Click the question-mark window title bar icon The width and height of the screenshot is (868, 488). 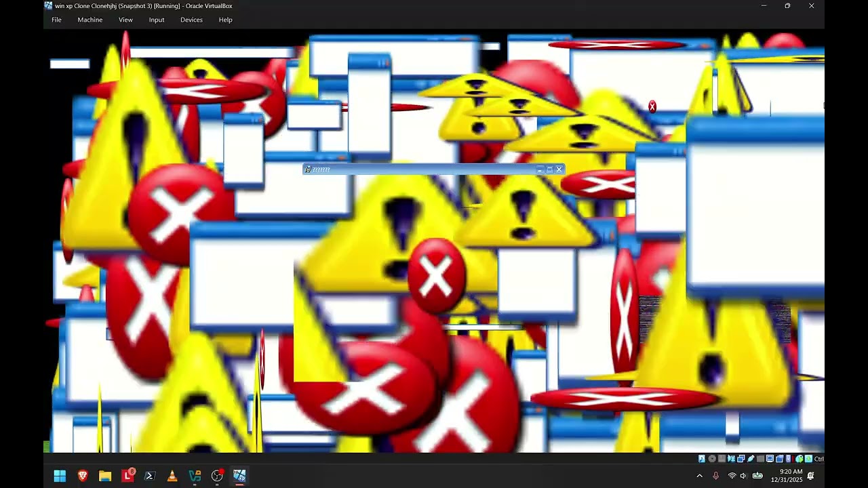pos(307,169)
